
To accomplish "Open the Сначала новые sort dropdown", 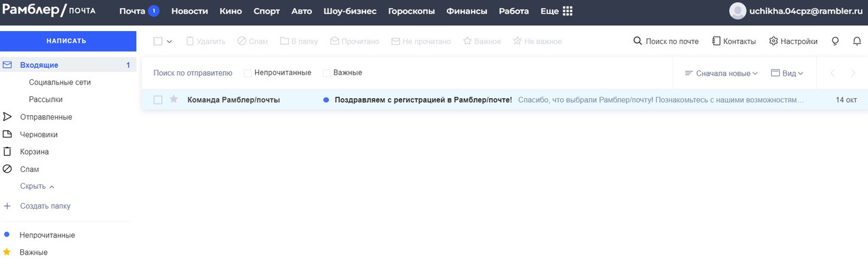I will point(722,73).
